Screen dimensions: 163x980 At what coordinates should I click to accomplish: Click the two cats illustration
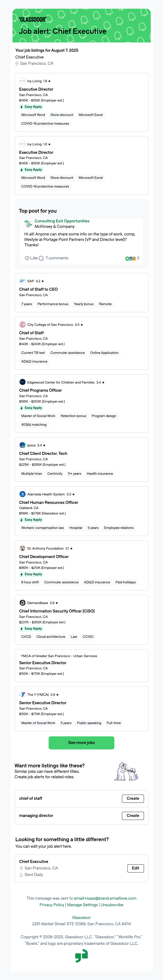tap(126, 771)
